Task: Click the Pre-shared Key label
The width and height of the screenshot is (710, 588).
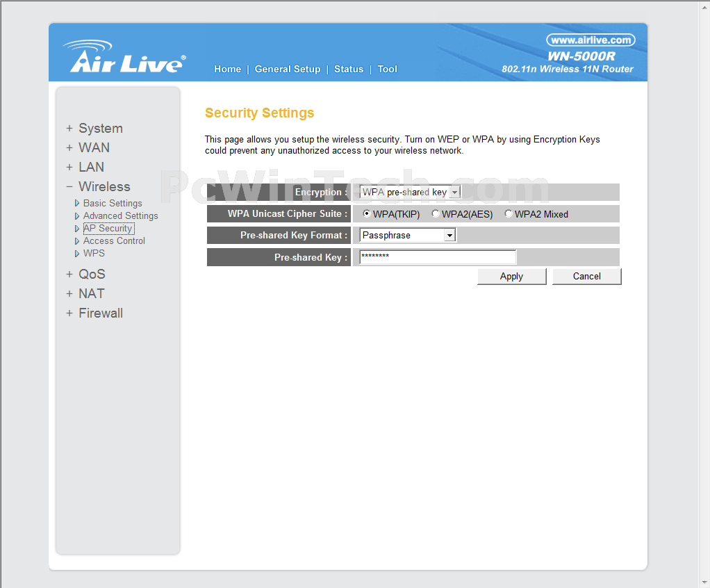Action: click(x=311, y=257)
